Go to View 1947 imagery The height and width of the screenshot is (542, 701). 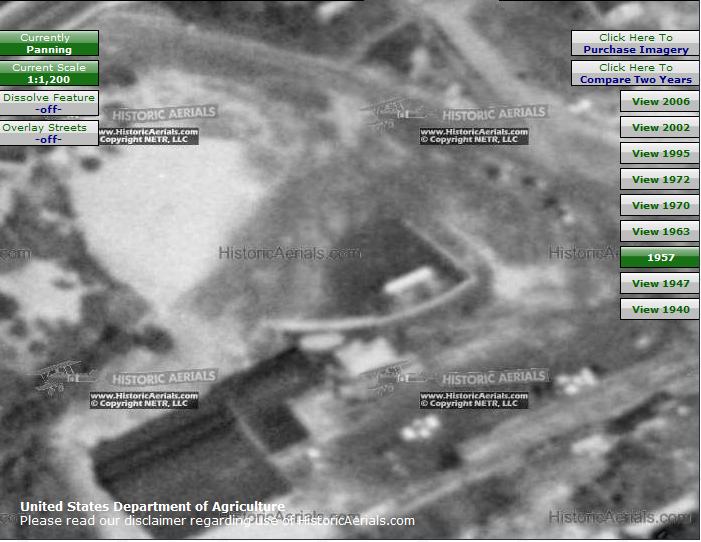660,284
